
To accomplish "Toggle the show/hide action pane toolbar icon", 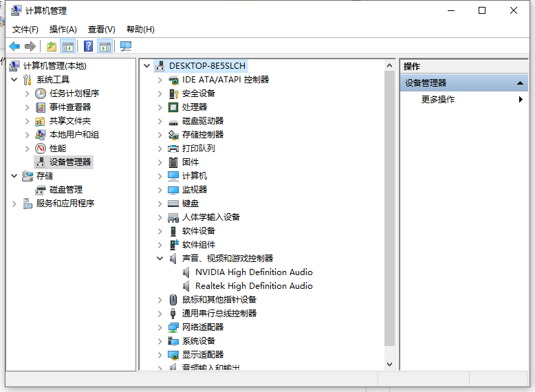I will coord(105,46).
